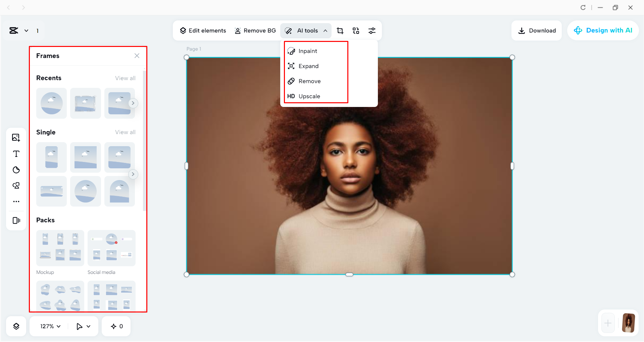Open the Adjust settings icon
644x342 pixels.
point(372,31)
